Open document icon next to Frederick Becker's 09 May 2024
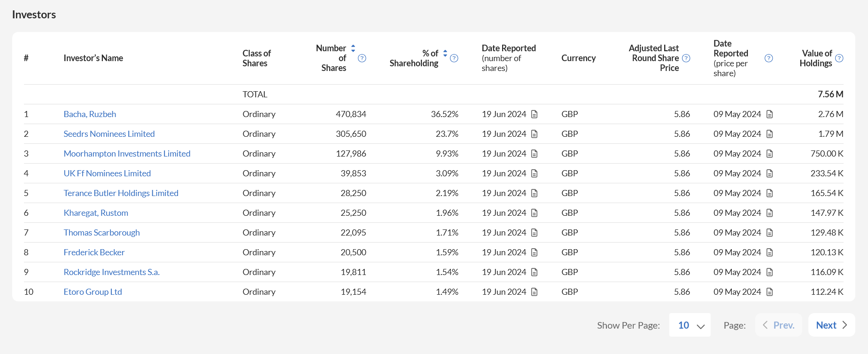The image size is (868, 354). coord(769,252)
